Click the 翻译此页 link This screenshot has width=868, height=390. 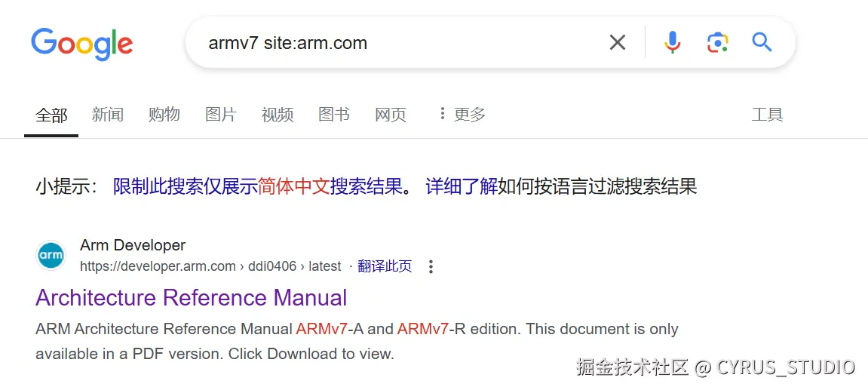(x=385, y=266)
